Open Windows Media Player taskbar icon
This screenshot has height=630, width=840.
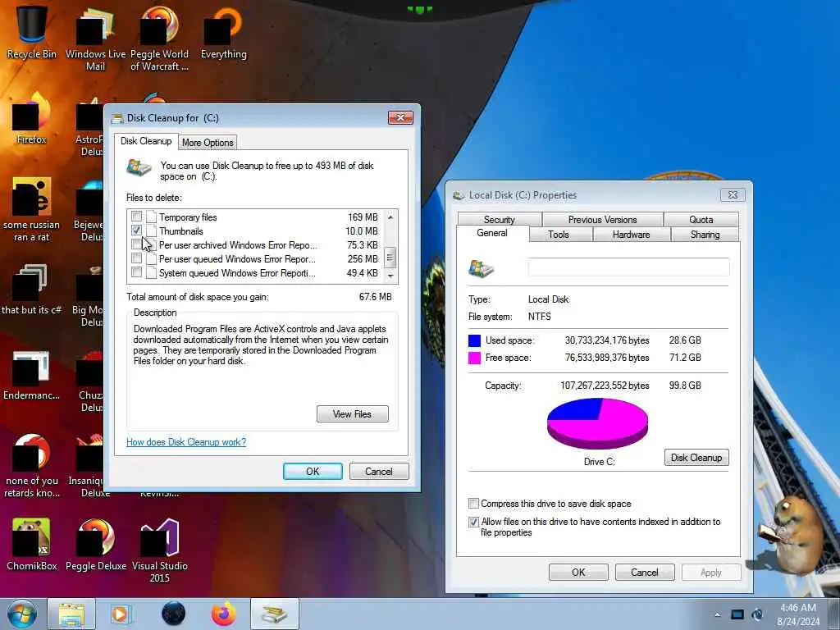121,614
